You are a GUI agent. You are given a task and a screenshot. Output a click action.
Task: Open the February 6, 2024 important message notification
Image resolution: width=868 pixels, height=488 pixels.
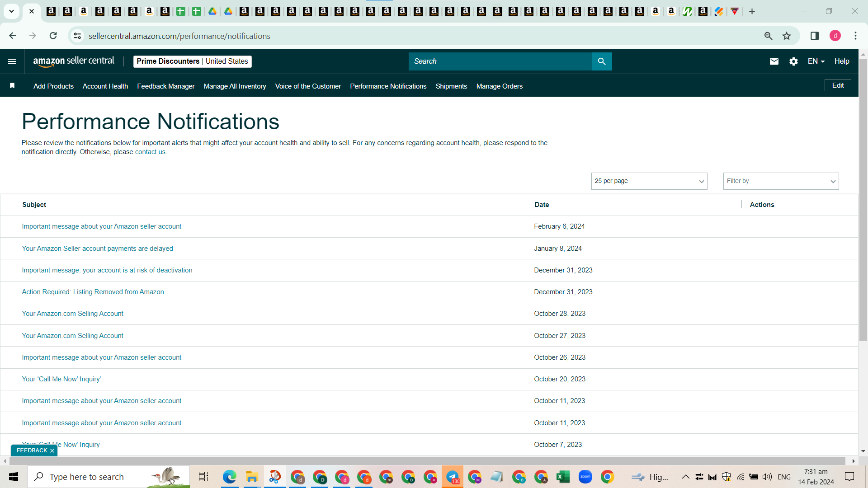[102, 226]
